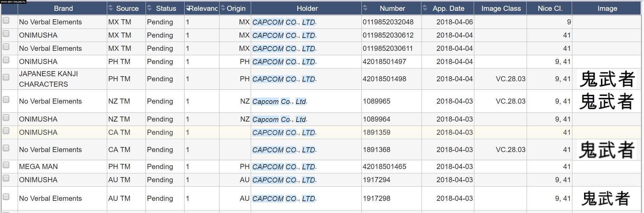Click the Image Class column header
644x213 pixels.
[x=501, y=8]
